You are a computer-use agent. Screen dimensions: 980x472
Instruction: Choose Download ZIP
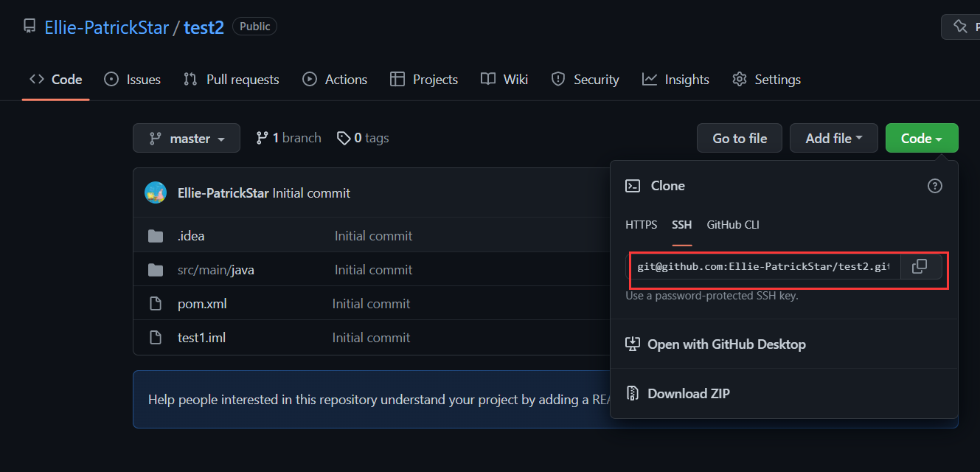click(x=689, y=394)
